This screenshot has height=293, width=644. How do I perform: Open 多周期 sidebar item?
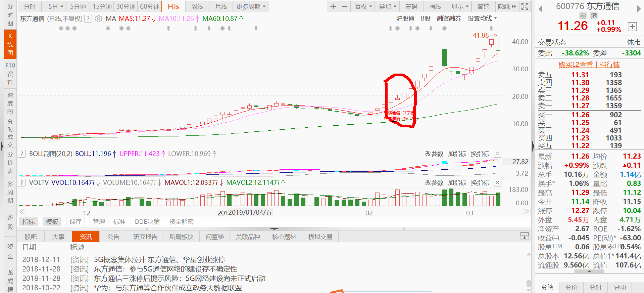tap(10, 192)
